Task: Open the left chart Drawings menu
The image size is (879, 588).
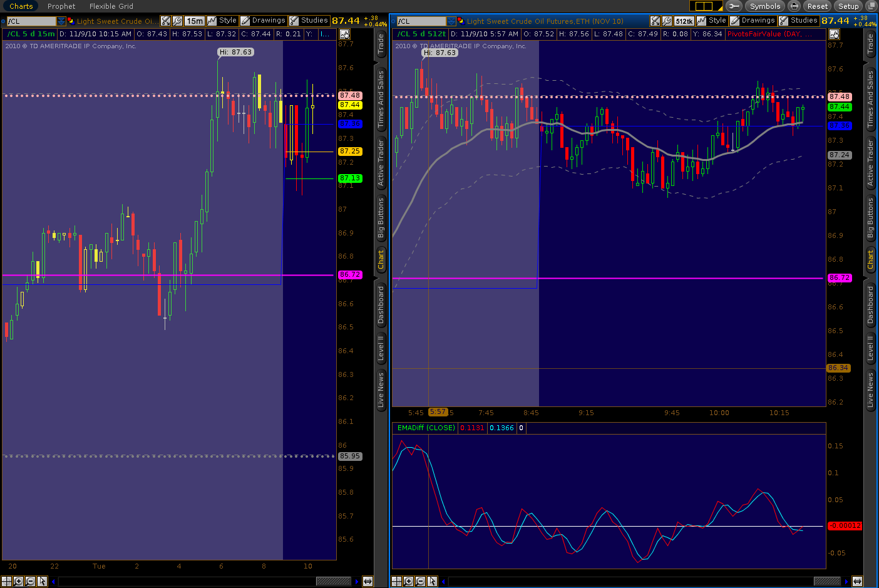Action: pyautogui.click(x=263, y=21)
